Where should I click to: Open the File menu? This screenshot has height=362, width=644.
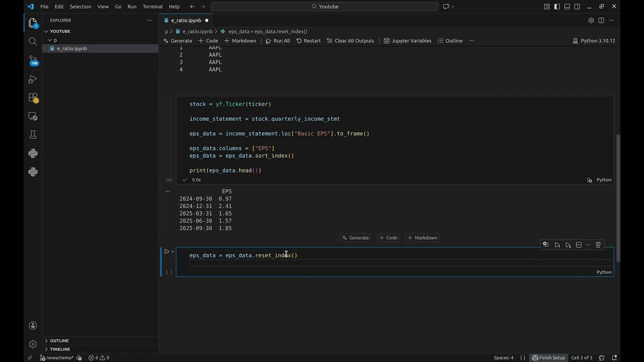pos(44,7)
